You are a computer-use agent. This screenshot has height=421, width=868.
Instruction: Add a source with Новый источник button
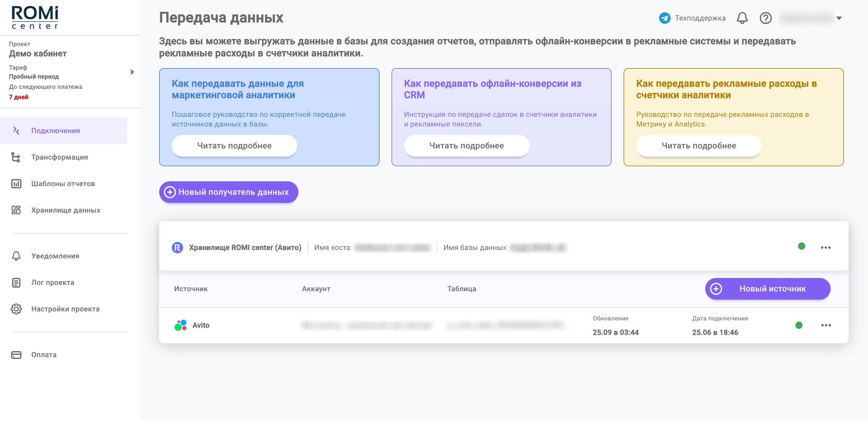[768, 289]
